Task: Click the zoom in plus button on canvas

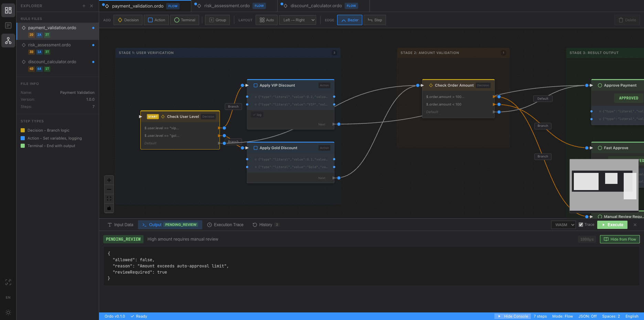Action: tap(109, 180)
